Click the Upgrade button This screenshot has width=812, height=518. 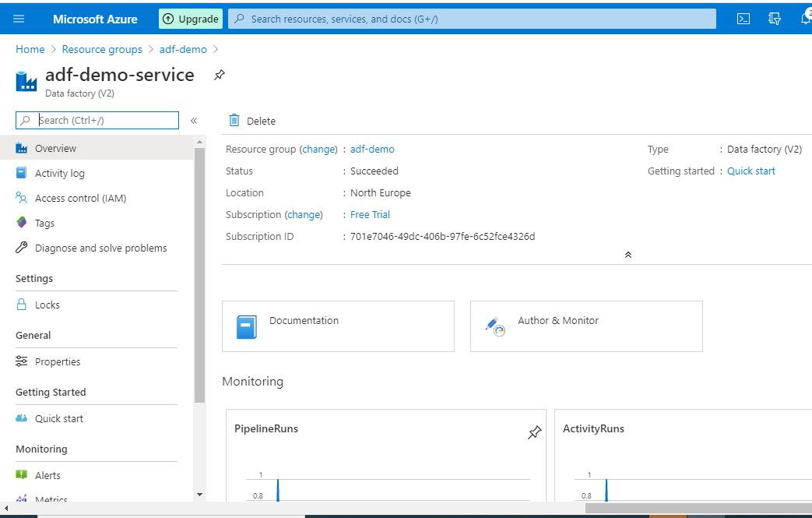click(191, 19)
